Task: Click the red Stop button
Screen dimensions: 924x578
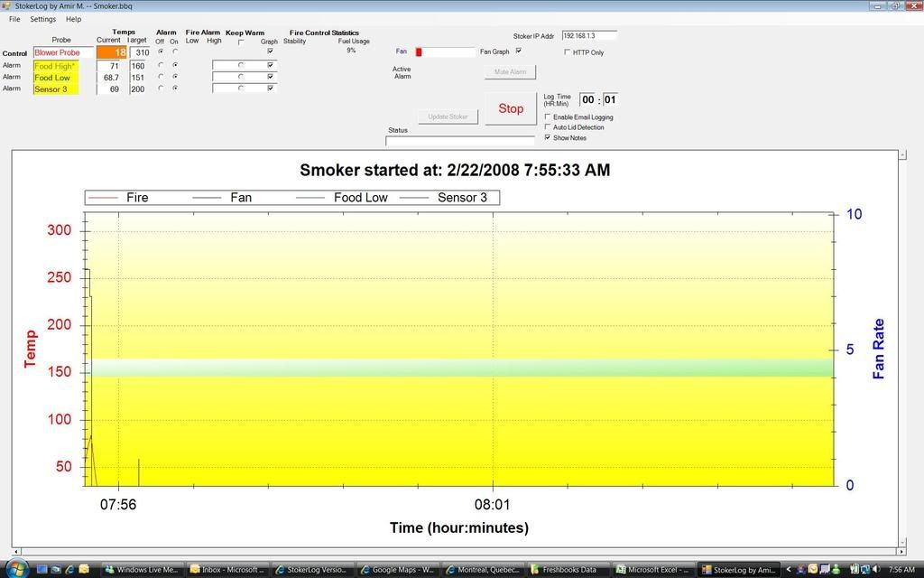Action: coord(511,108)
